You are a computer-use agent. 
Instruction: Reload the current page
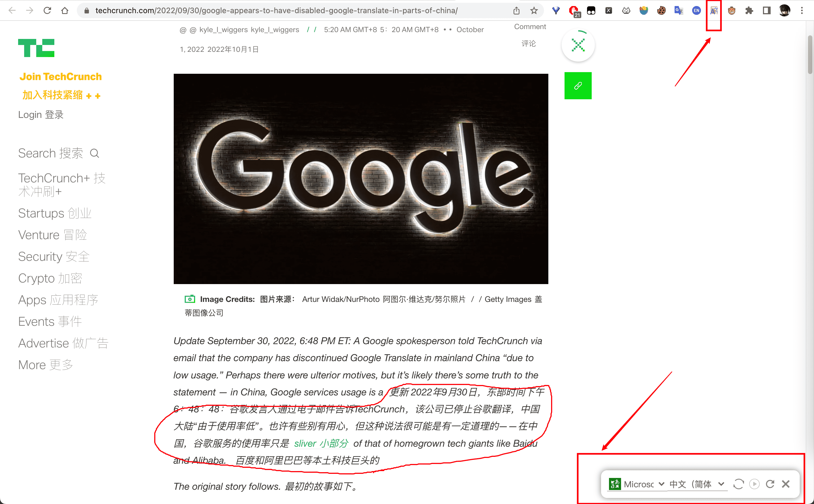click(x=47, y=10)
